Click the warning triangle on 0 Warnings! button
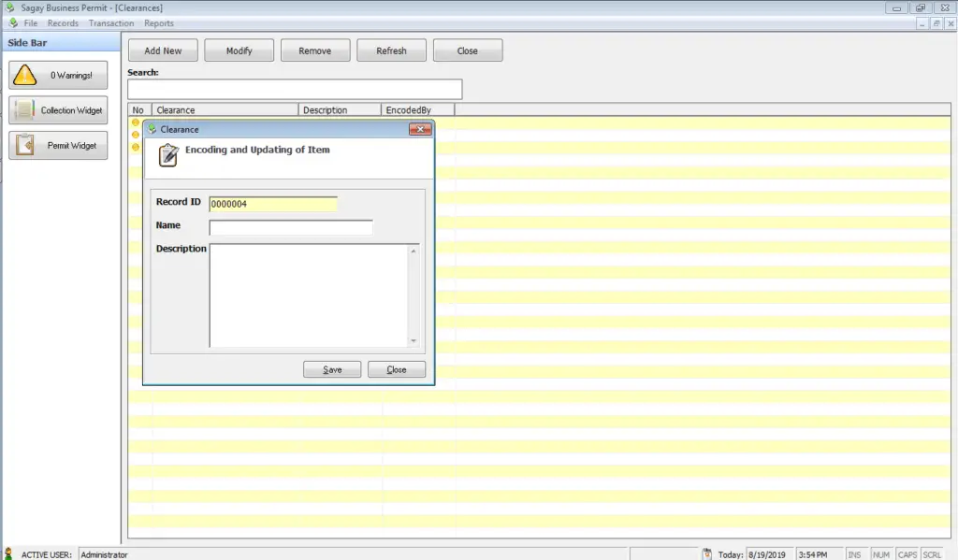958x560 pixels. click(x=23, y=75)
